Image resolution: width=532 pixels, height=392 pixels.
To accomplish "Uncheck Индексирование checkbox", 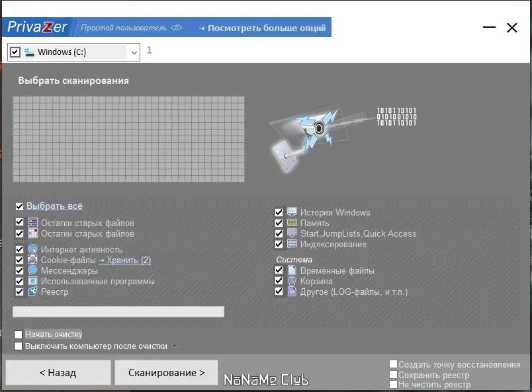I will 279,244.
